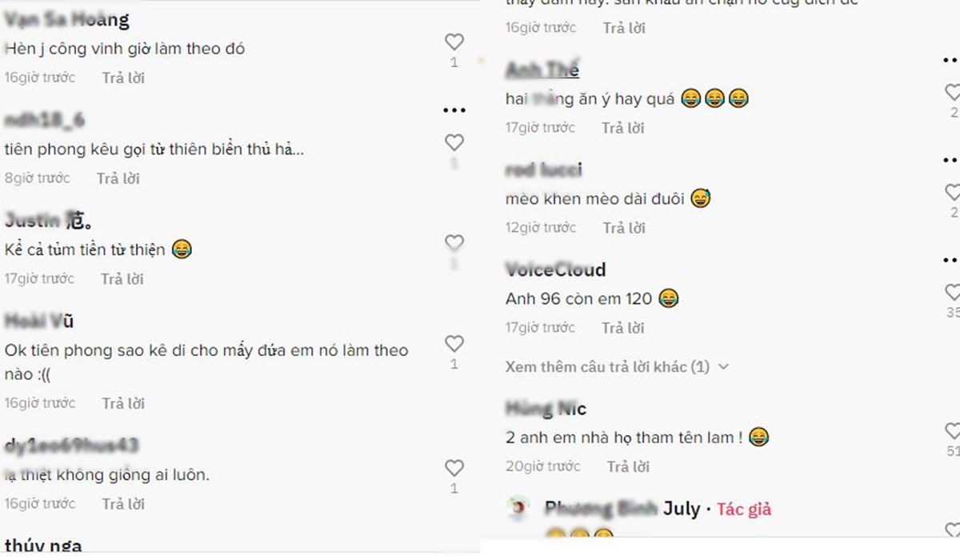This screenshot has width=960, height=560.
Task: Toggle like on 'Anh 96 còn em 120' comment
Action: [x=952, y=292]
